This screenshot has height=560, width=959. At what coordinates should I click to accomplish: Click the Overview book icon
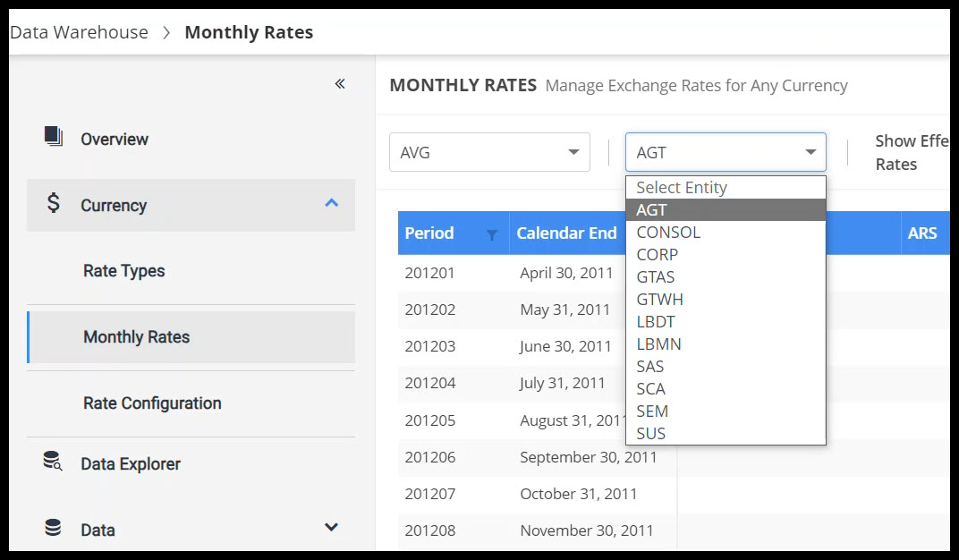click(54, 136)
